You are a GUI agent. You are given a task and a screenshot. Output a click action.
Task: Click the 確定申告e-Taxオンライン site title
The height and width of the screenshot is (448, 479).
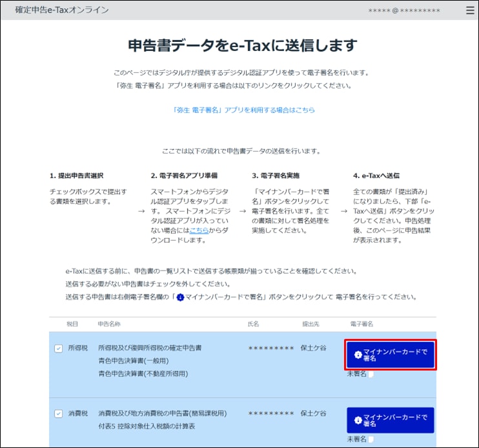(x=61, y=10)
